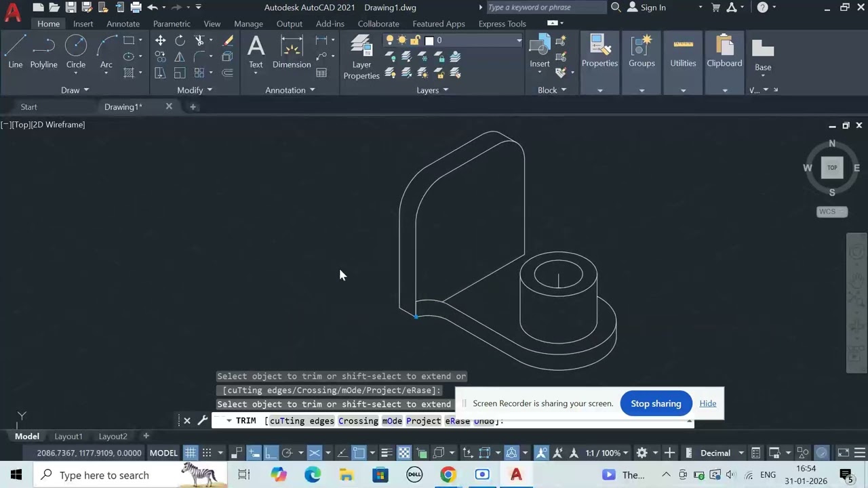Expand the Block panel
The height and width of the screenshot is (488, 868).
click(x=552, y=90)
